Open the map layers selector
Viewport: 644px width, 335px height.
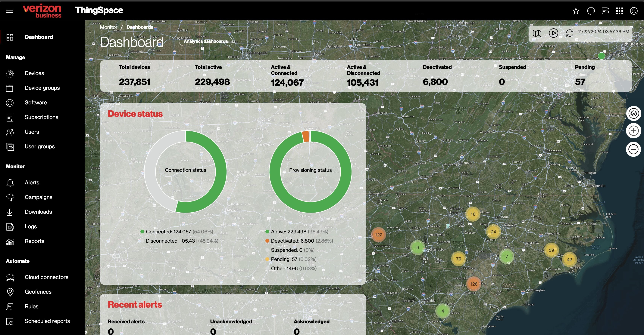633,114
